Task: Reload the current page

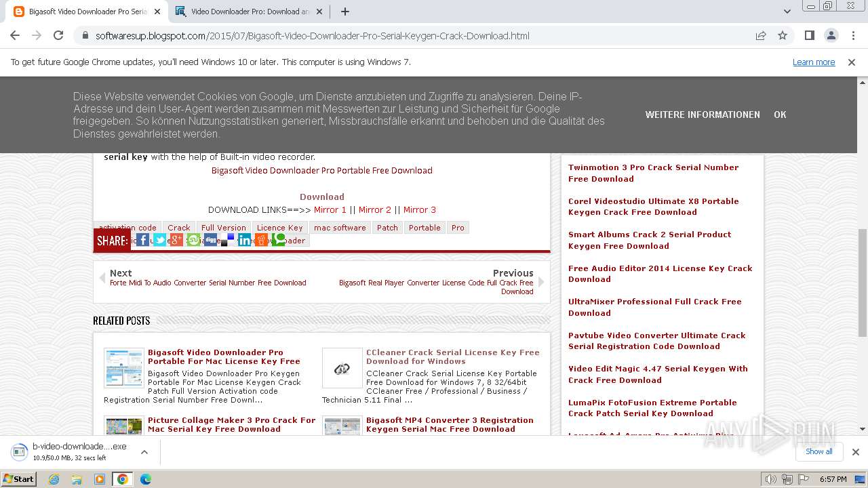Action: 58,35
